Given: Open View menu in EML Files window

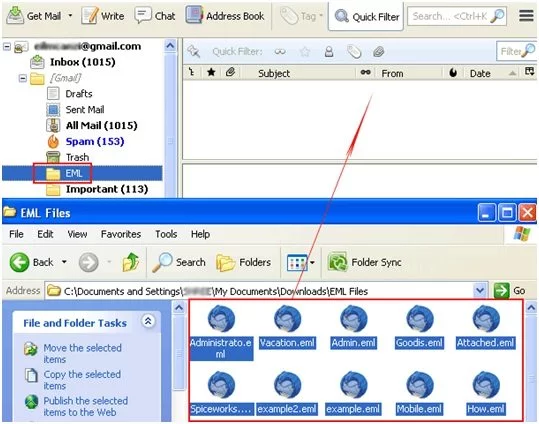Looking at the screenshot, I should click(77, 234).
